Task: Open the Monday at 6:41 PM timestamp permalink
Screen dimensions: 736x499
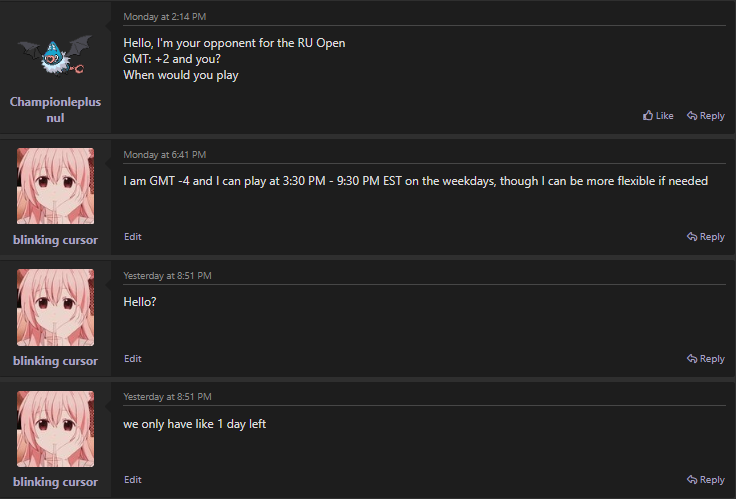Action: pos(164,155)
